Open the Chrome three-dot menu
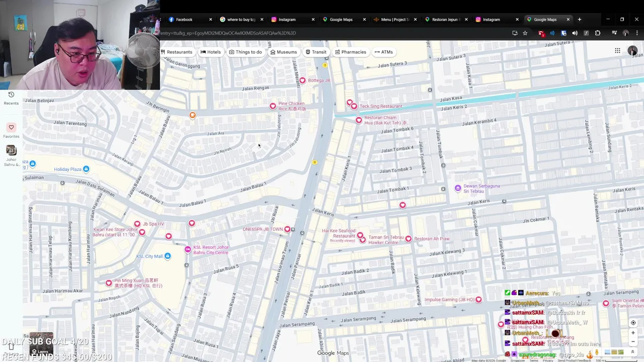Screen dimensions: 644x362 tap(636, 33)
